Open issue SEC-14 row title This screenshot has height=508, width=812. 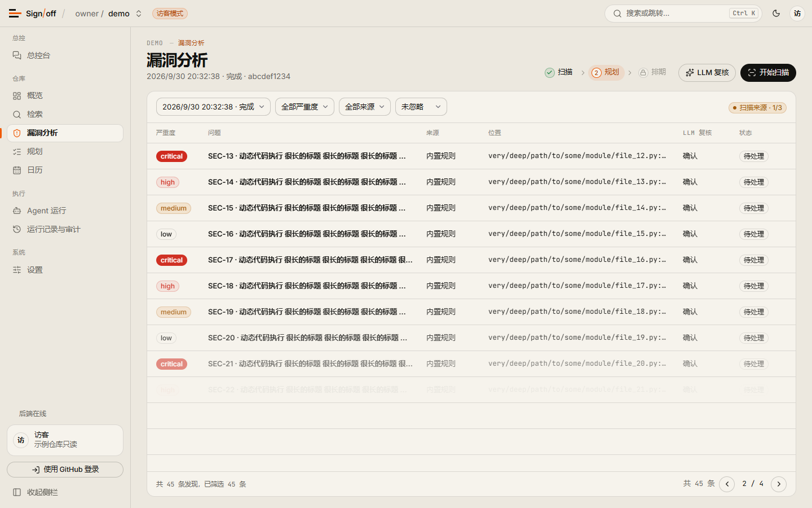point(307,182)
